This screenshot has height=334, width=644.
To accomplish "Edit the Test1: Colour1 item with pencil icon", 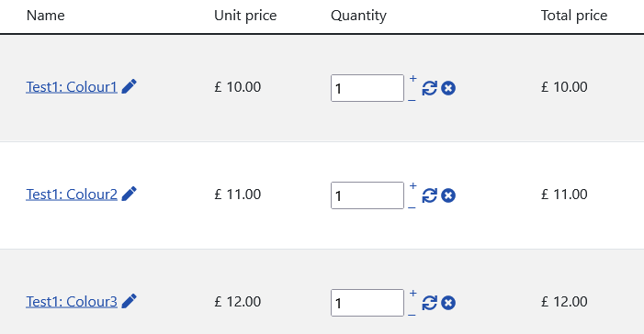I will pos(129,86).
